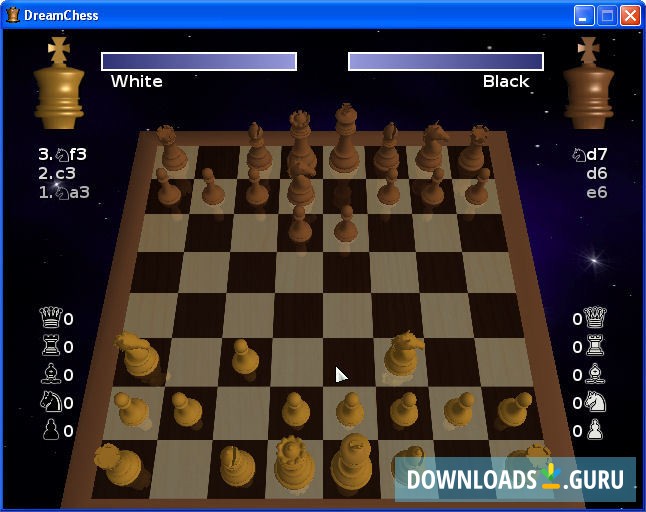This screenshot has width=646, height=512.
Task: Click the black pawn on d6
Action: 300,224
